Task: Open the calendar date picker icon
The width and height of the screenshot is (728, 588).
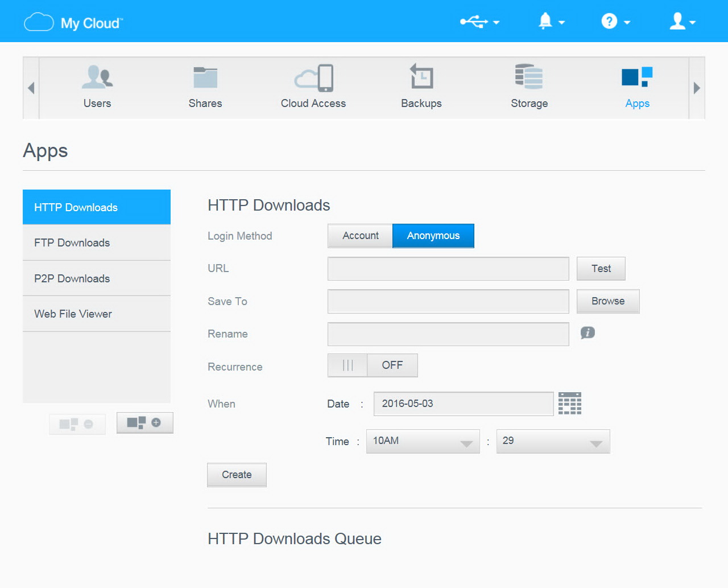Action: pos(570,403)
